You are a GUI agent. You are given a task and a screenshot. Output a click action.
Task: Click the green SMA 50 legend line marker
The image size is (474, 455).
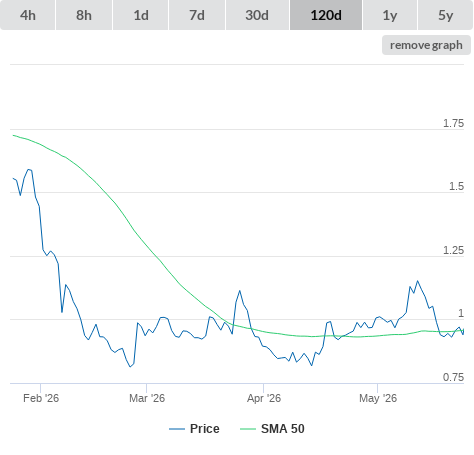[x=248, y=429]
